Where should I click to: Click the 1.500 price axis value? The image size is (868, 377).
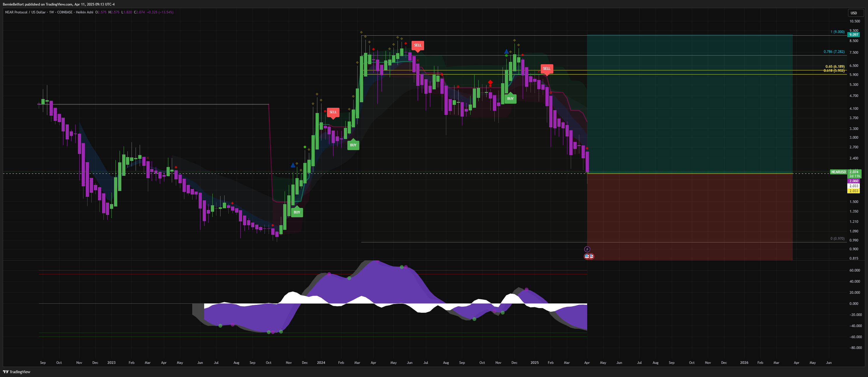(x=854, y=202)
